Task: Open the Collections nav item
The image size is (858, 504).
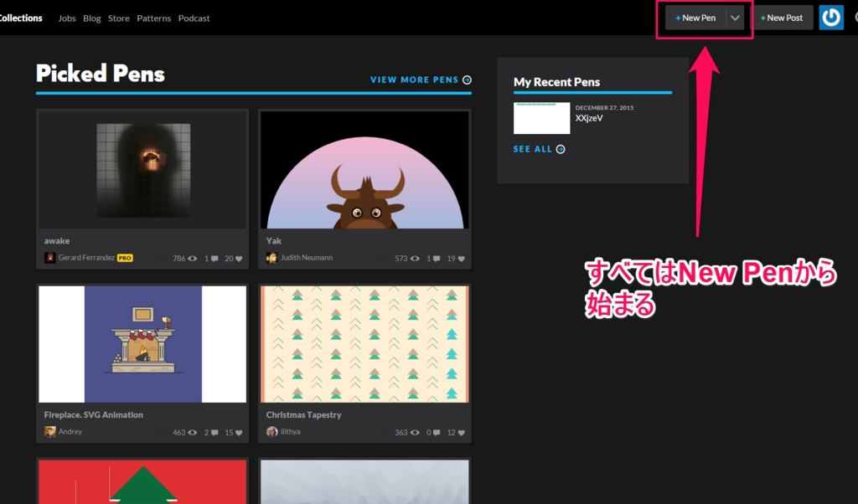Action: [21, 18]
